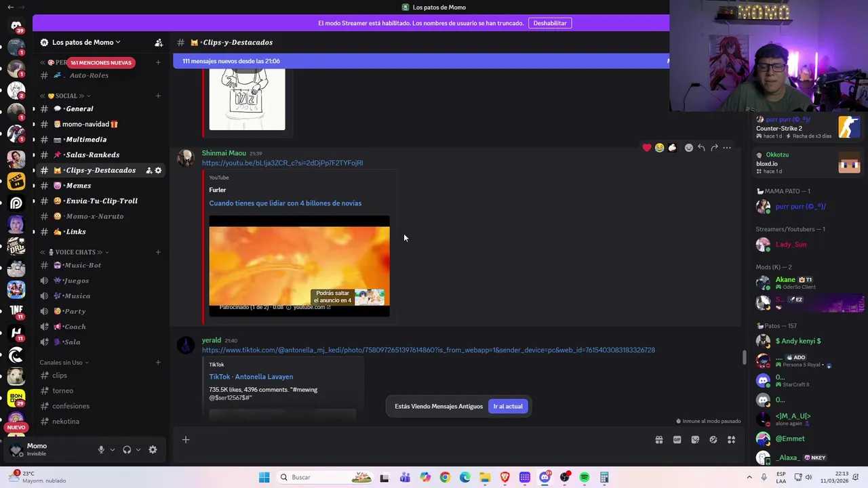The height and width of the screenshot is (488, 868).
Task: Collapse the SOCIAL category
Action: pos(66,96)
